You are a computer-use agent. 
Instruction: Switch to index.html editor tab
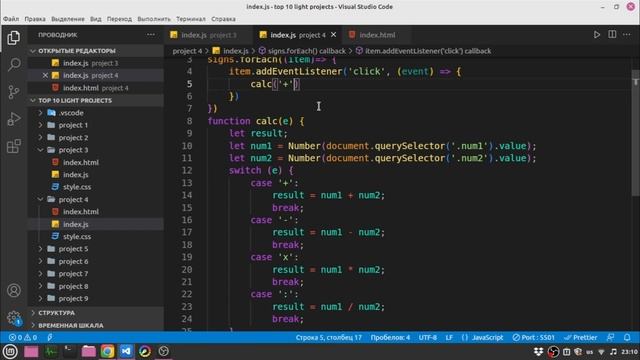[377, 35]
